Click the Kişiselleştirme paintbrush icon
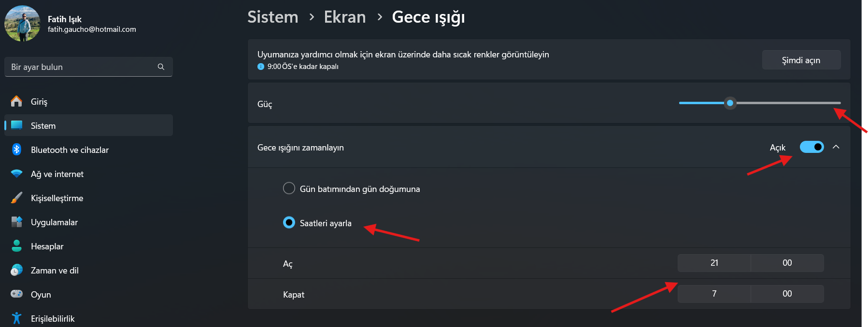This screenshot has height=327, width=868. click(x=16, y=198)
